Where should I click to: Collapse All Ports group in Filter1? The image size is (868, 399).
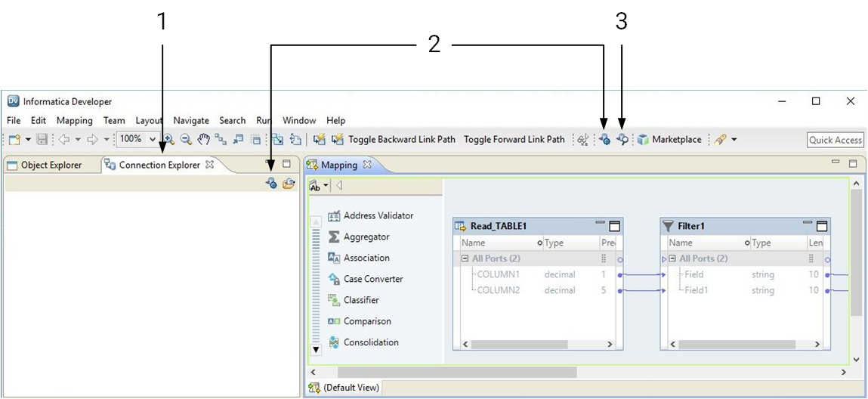672,258
